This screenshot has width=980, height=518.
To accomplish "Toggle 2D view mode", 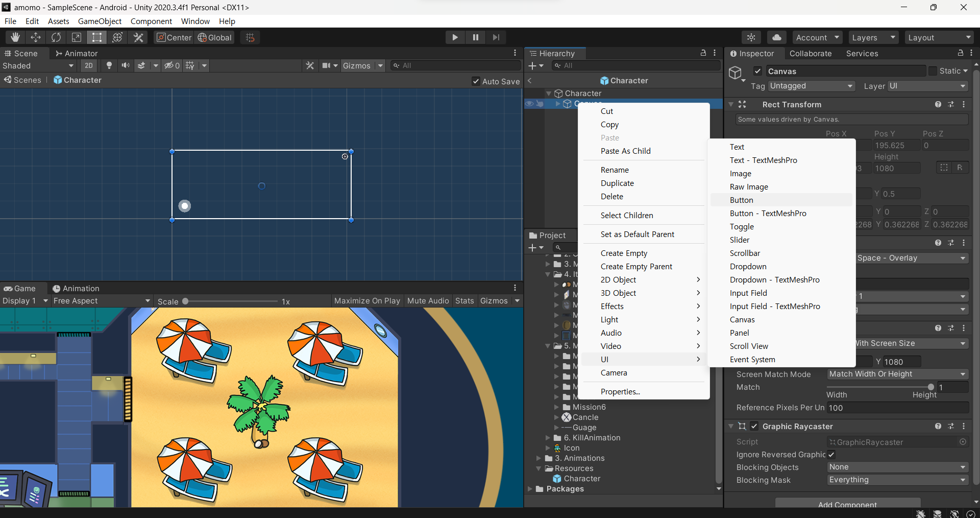I will pos(89,65).
